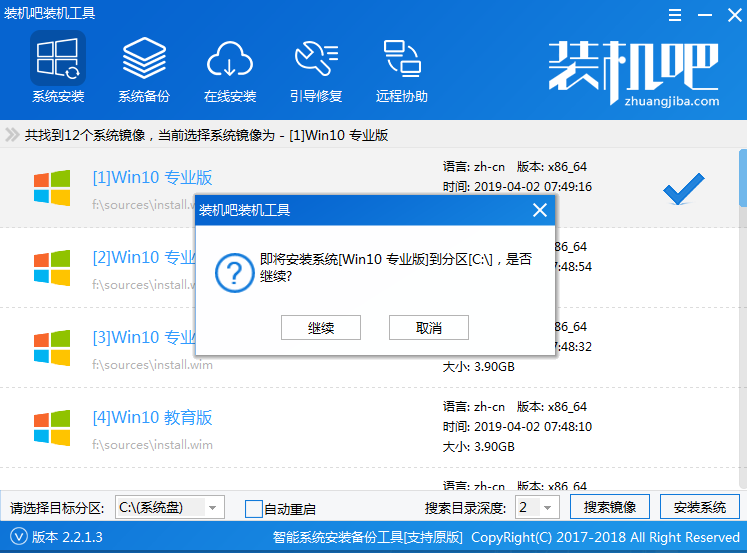Click the Windows logo of [4]Win10 教育版

(x=52, y=427)
